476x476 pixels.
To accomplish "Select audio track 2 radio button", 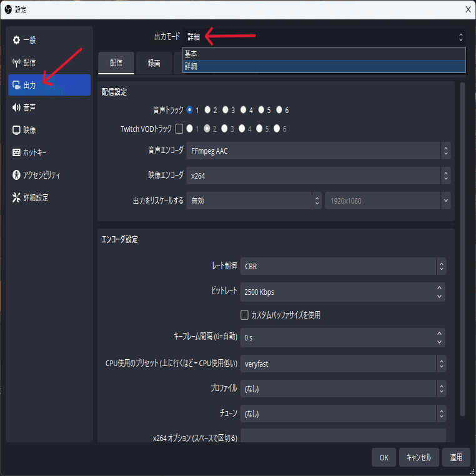I will click(x=207, y=109).
